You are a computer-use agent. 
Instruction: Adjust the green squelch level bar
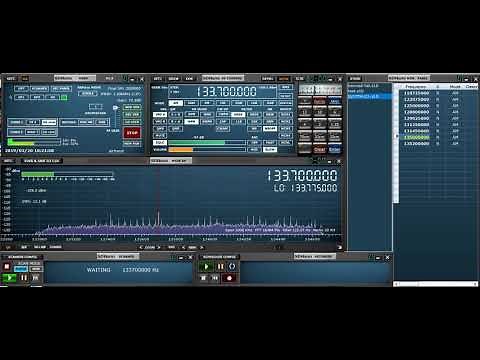207,143
